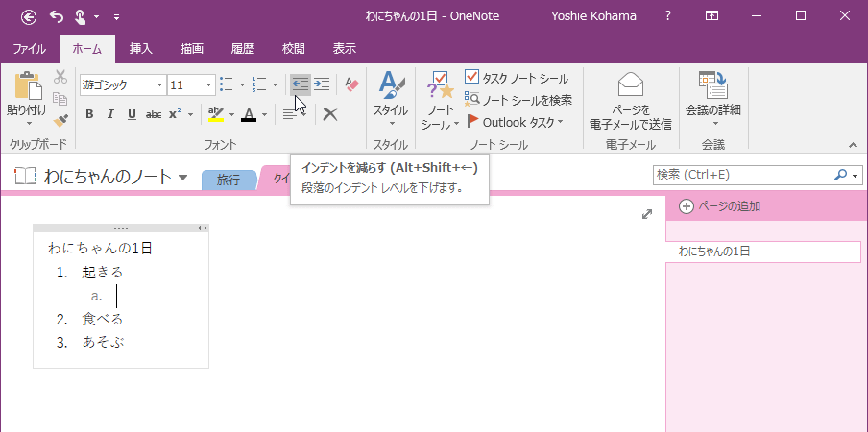868x432 pixels.
Task: Click ページの追加 to add page
Action: (x=719, y=206)
